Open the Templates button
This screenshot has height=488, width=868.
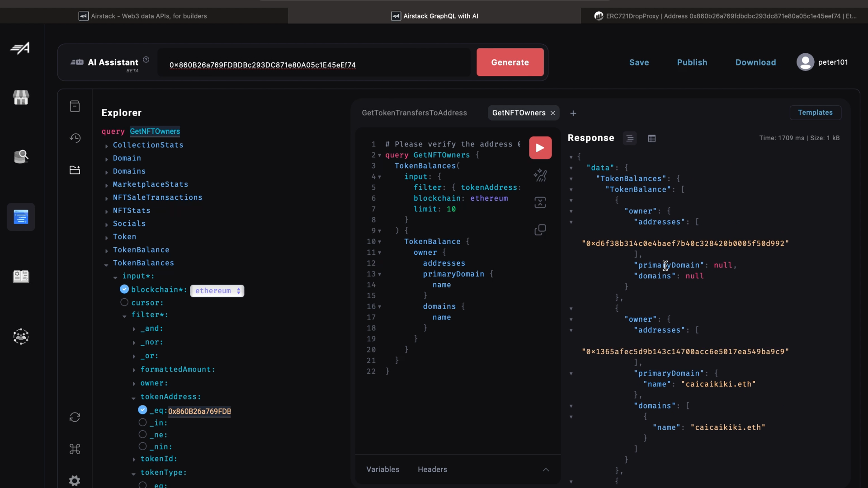coord(815,113)
